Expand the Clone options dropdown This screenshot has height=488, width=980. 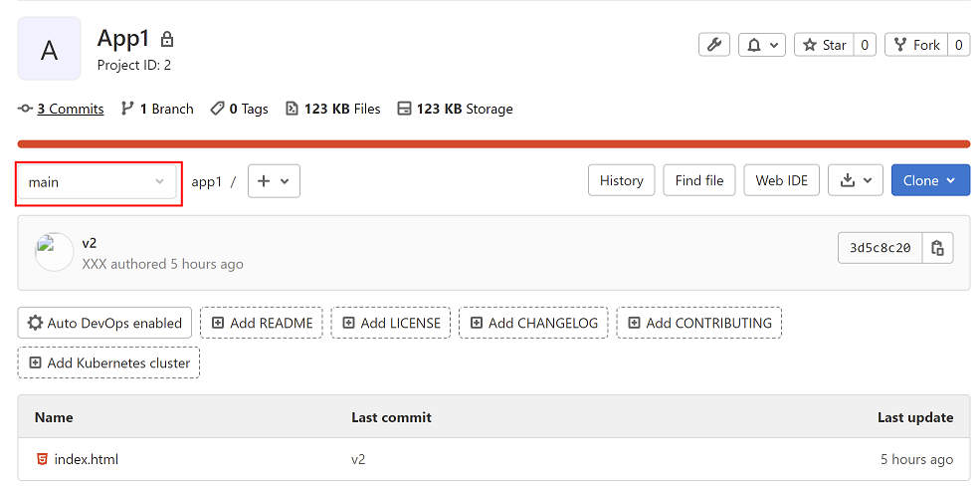click(929, 180)
